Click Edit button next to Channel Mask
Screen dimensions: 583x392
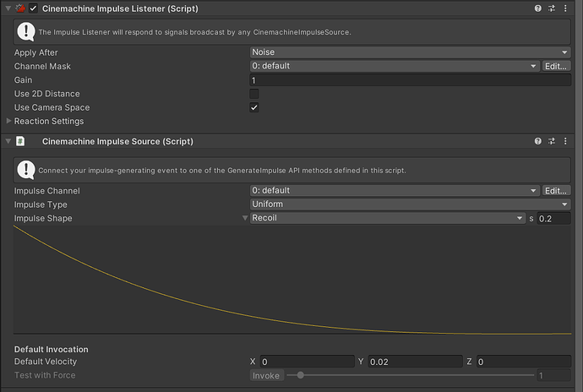point(555,66)
